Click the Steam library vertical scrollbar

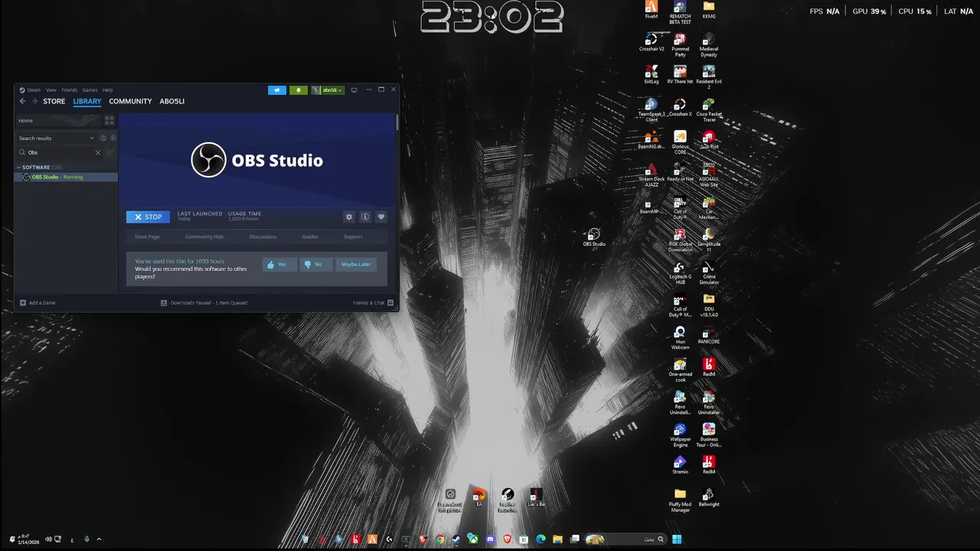397,122
